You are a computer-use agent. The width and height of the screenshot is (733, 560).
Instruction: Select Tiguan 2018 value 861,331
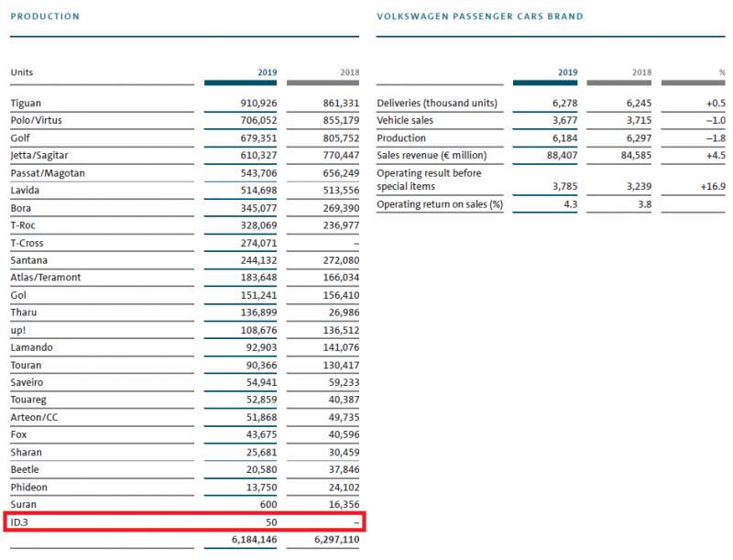pos(341,104)
